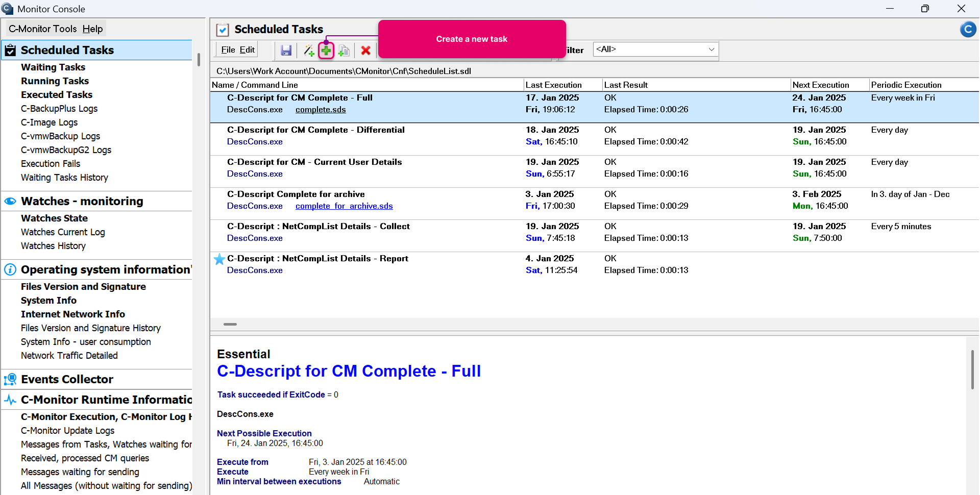
Task: Open Network Traffic Detailed
Action: coord(69,355)
